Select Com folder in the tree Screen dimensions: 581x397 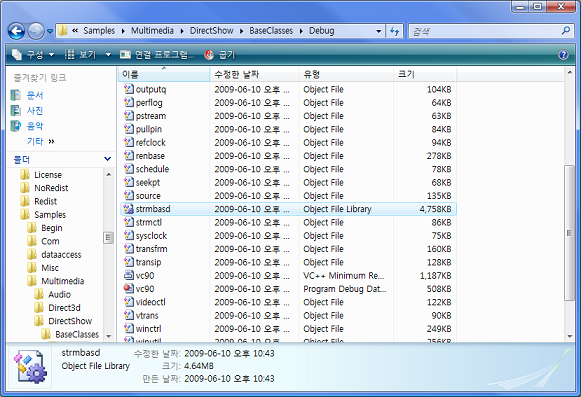(43, 241)
